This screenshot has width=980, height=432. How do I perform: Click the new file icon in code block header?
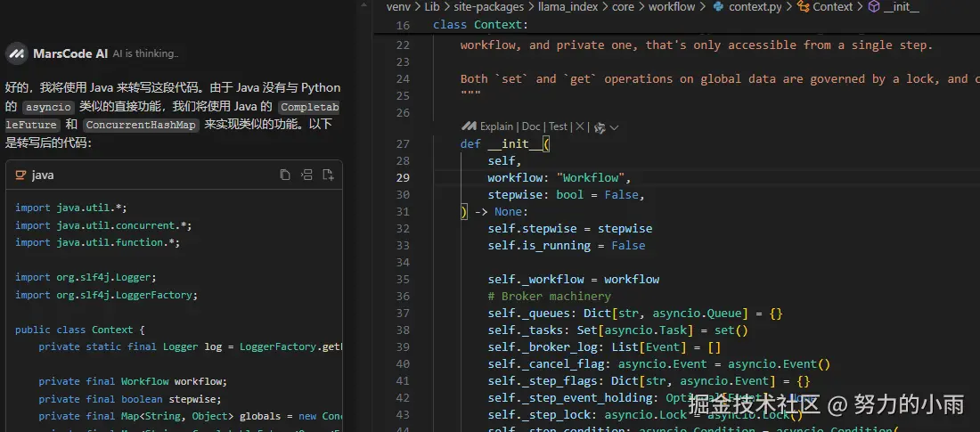(x=328, y=175)
